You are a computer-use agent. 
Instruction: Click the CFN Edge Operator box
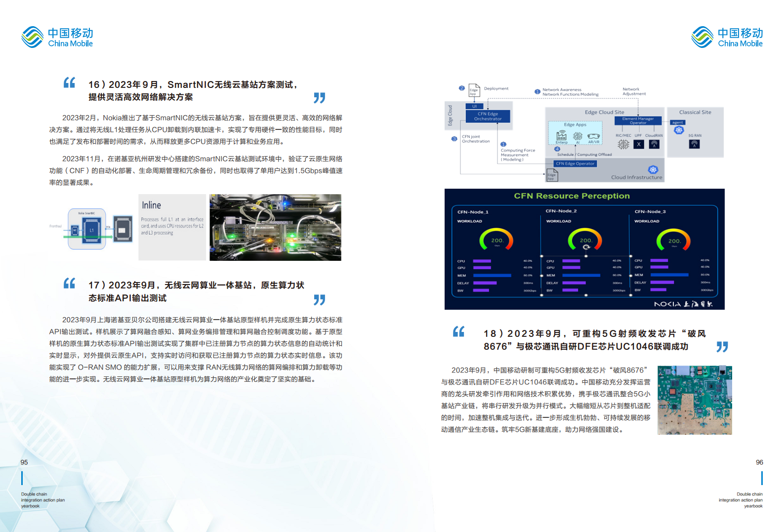coord(575,164)
